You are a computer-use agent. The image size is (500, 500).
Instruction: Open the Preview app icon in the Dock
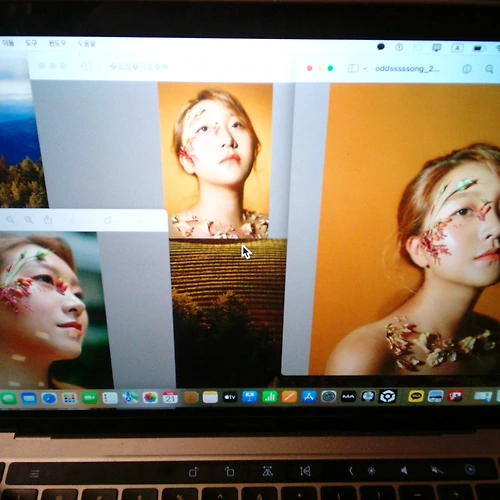[x=435, y=396]
